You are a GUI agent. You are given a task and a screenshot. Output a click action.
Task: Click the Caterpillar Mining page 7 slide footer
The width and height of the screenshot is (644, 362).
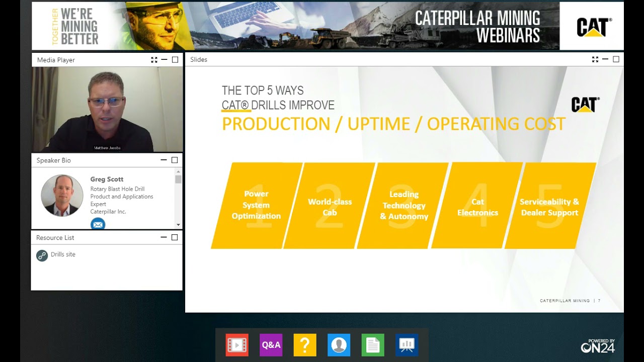pyautogui.click(x=570, y=301)
